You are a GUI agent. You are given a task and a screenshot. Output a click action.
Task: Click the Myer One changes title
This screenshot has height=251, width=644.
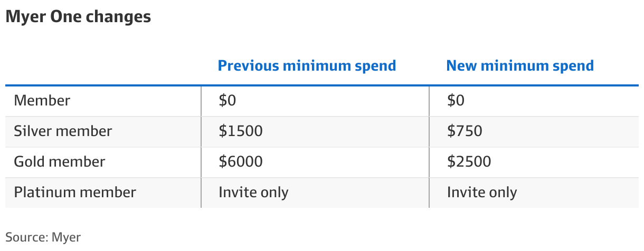(x=78, y=17)
